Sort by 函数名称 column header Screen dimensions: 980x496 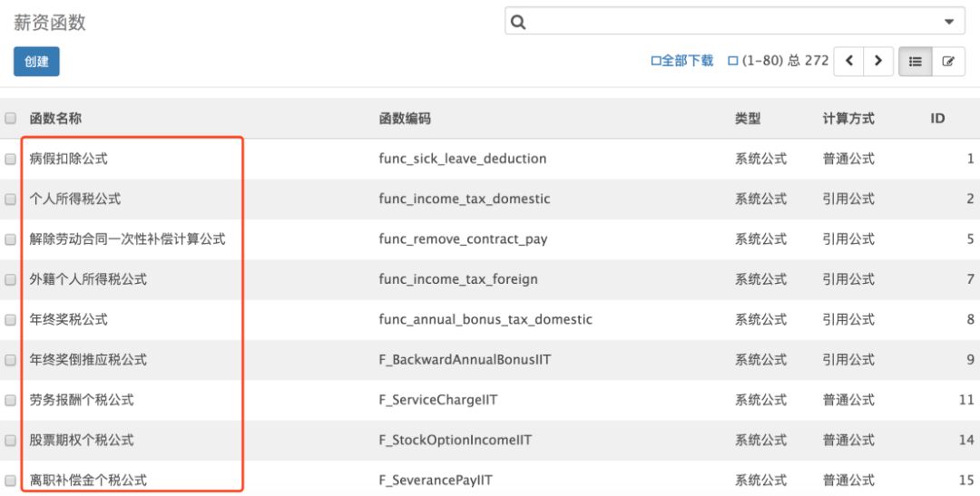point(55,119)
